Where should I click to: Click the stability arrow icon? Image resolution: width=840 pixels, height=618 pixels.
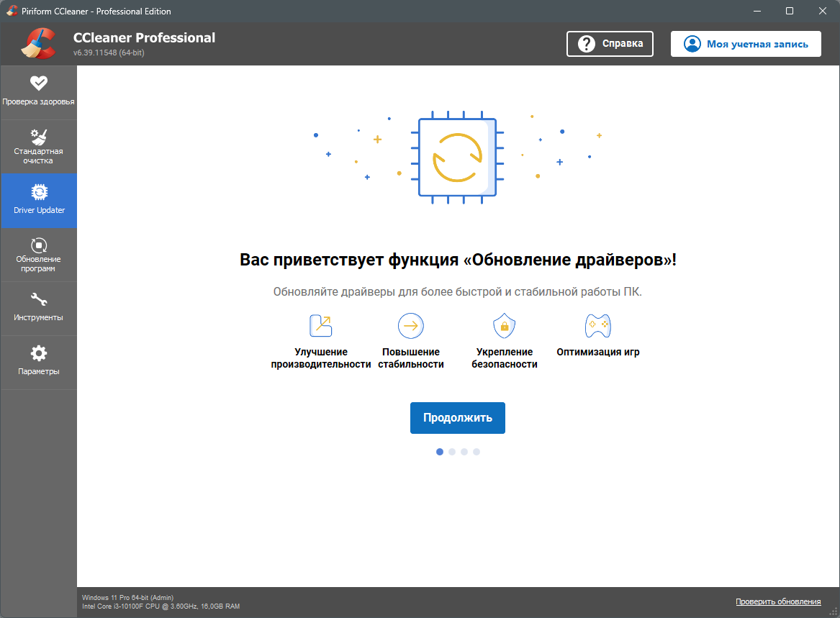[x=411, y=326]
